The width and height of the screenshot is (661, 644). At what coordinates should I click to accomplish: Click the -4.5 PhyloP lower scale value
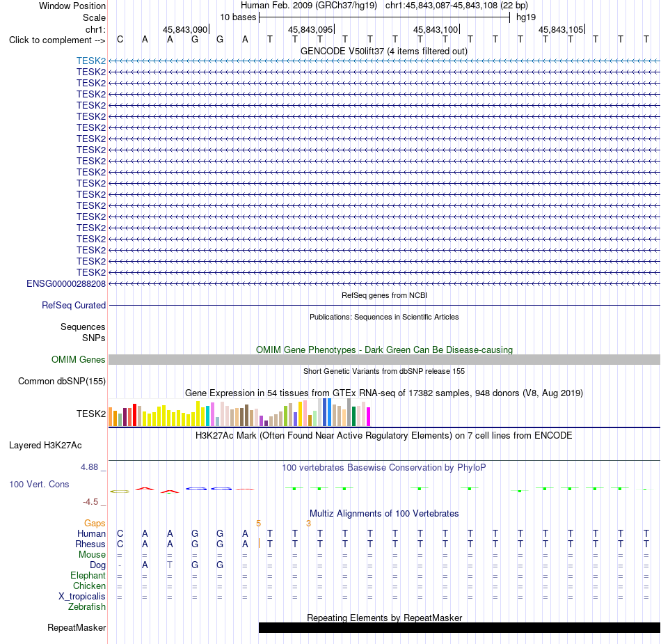point(90,502)
